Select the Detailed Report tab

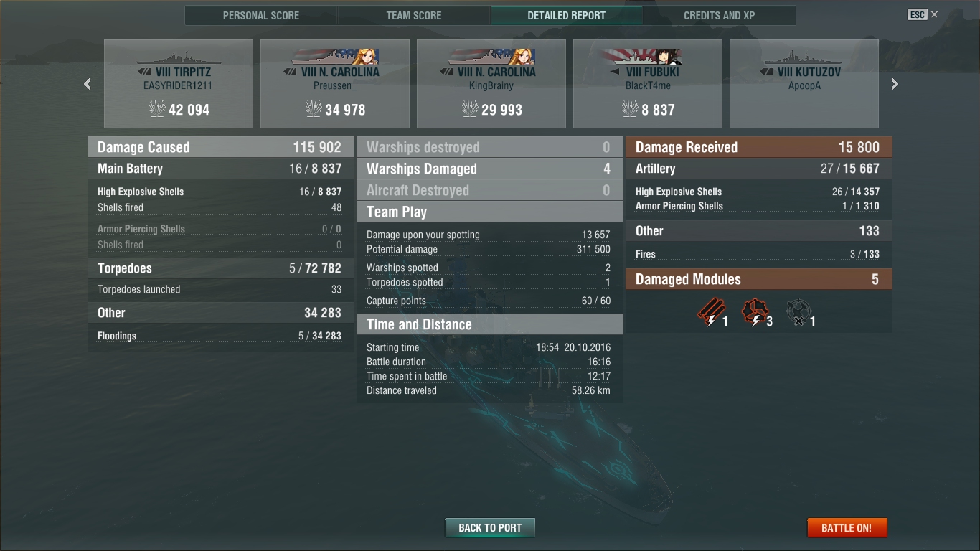[567, 16]
